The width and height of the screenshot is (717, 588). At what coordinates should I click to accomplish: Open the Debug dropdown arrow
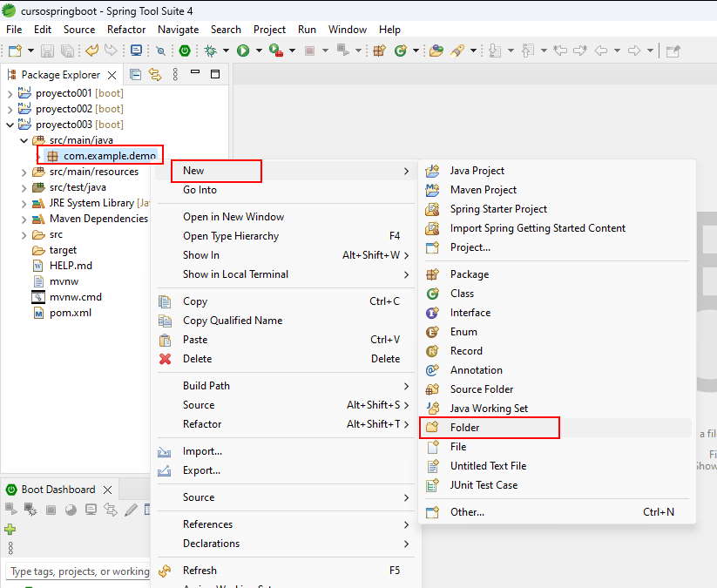(x=226, y=51)
